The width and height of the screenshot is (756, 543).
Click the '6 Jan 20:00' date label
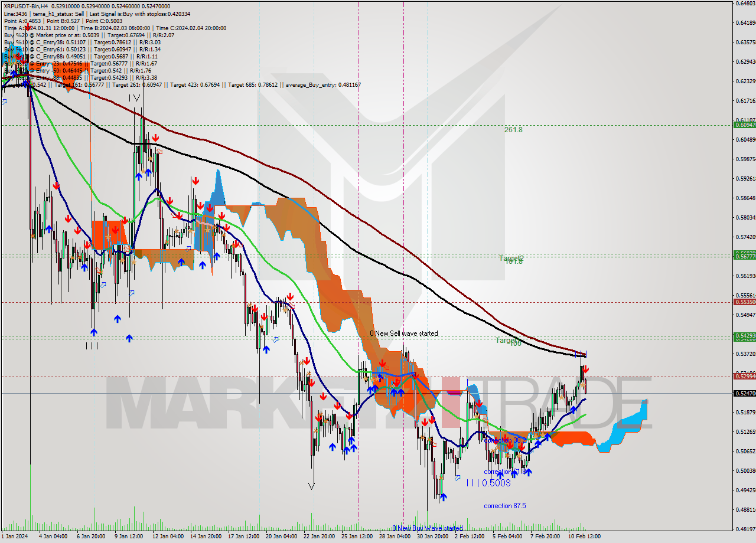click(x=90, y=537)
